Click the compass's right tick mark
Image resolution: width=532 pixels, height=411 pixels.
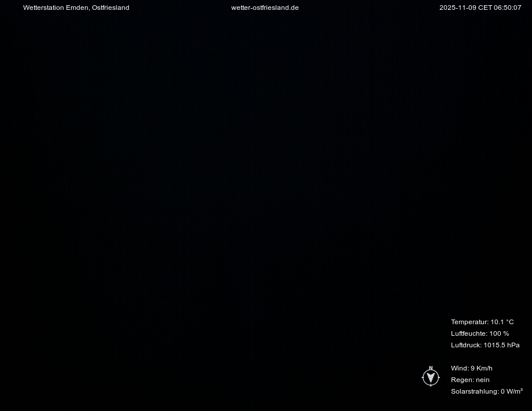pos(439,377)
